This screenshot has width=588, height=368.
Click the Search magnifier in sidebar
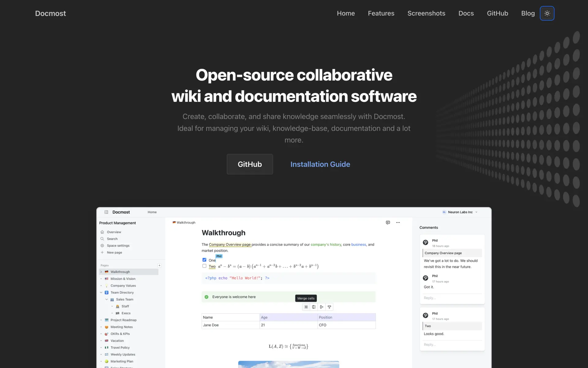(x=102, y=239)
